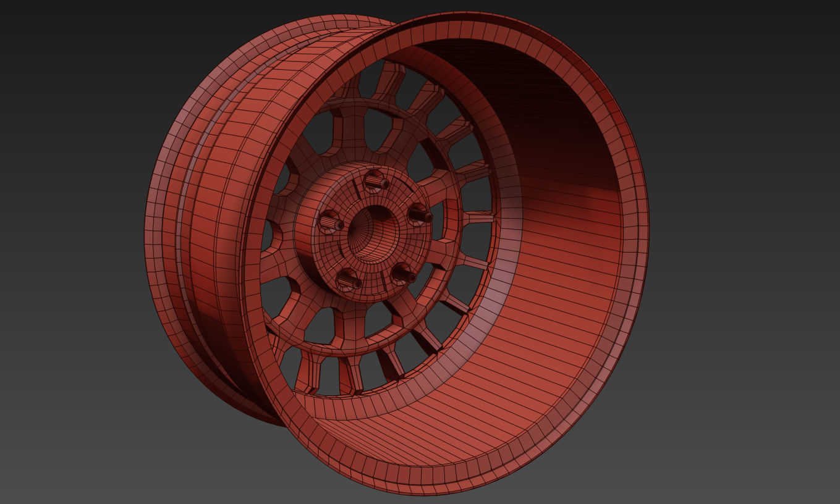Image resolution: width=840 pixels, height=504 pixels.
Task: Select the center bore hole of the wheel
Action: [x=371, y=233]
